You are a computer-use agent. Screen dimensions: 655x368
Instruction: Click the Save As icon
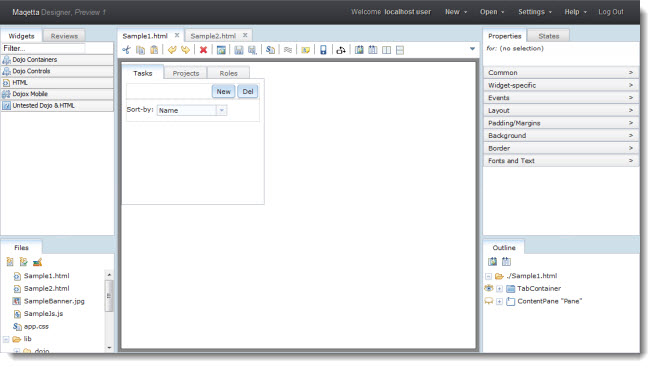[x=252, y=50]
